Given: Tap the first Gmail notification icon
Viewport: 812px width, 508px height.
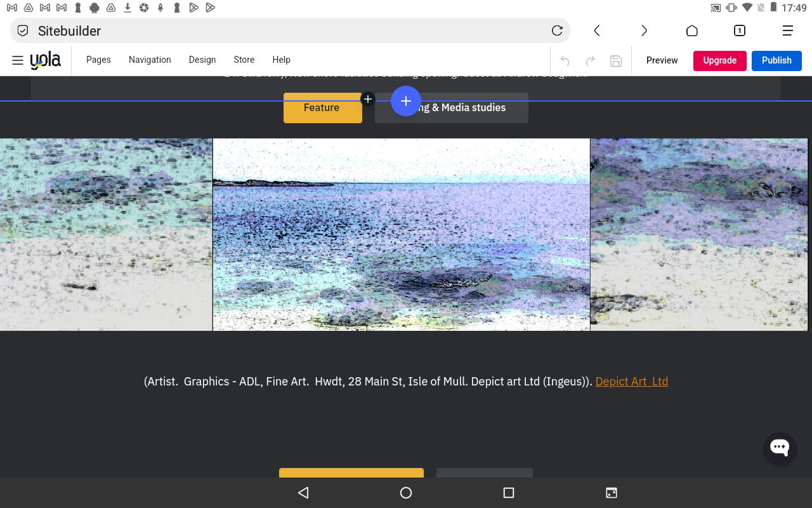Looking at the screenshot, I should pos(11,8).
